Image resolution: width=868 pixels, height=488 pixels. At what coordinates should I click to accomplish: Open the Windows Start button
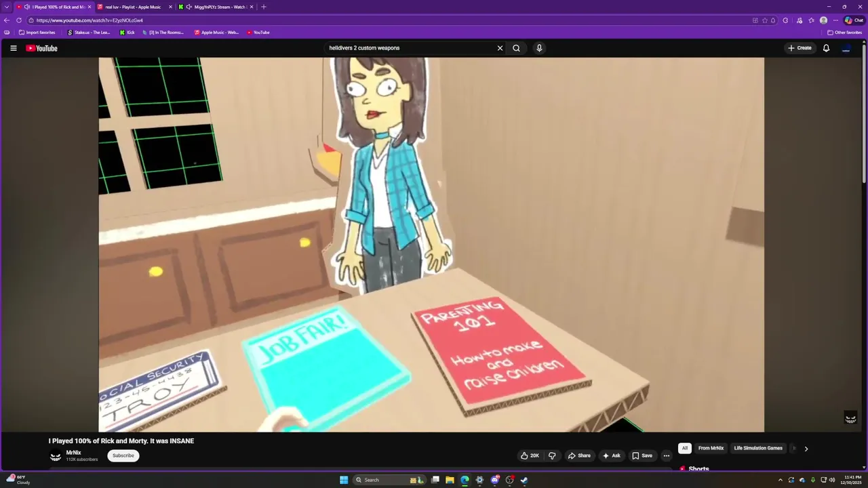(344, 480)
